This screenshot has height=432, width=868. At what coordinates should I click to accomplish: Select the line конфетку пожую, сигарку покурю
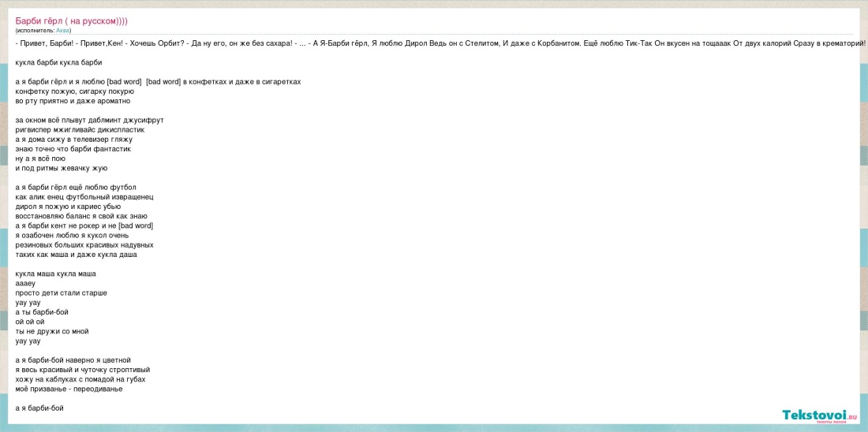coord(74,91)
